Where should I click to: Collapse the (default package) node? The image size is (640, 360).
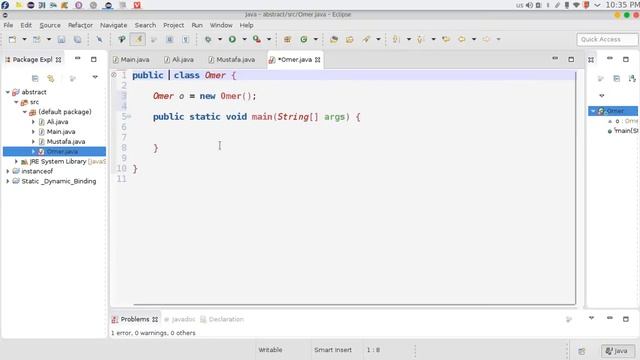[x=24, y=112]
